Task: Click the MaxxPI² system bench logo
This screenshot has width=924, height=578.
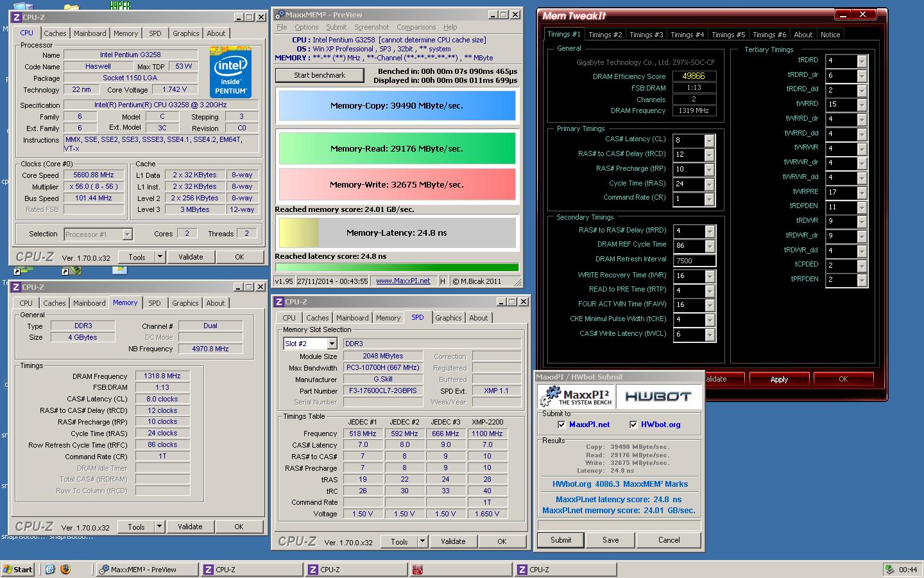Action: (x=575, y=396)
